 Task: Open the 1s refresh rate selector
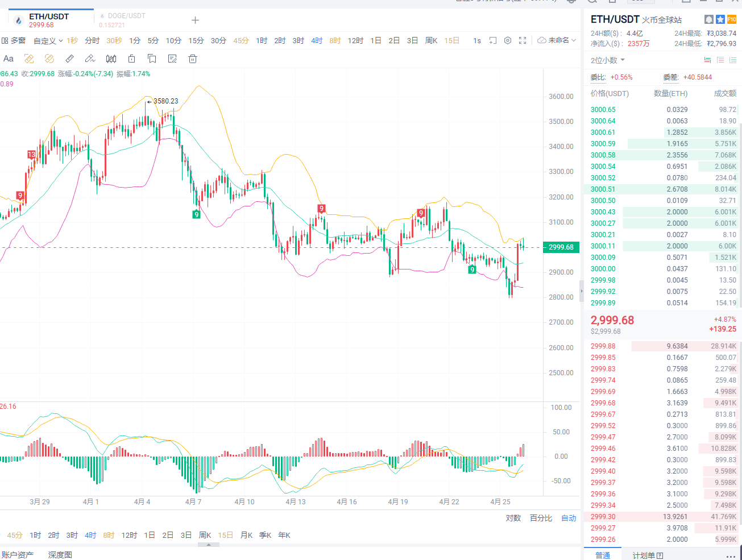tap(477, 40)
